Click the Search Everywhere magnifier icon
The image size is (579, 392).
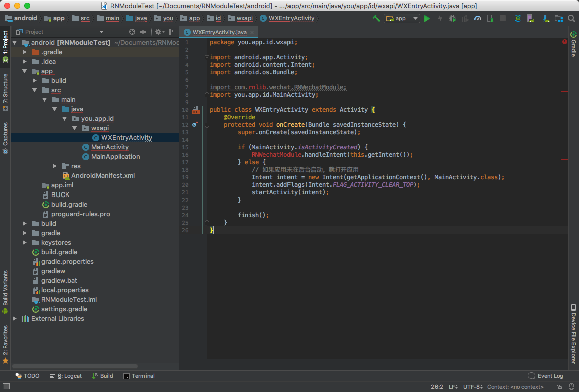tap(571, 18)
